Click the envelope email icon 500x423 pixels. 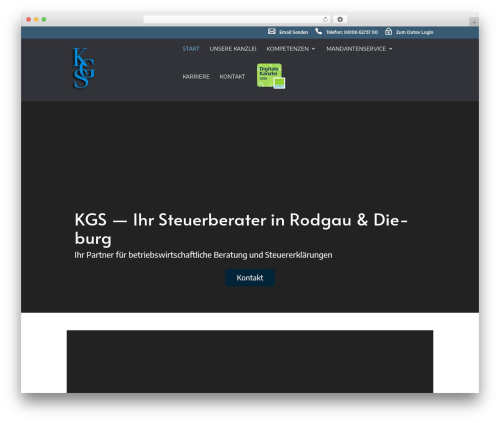272,31
